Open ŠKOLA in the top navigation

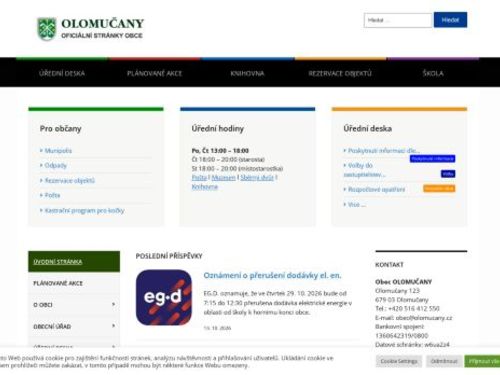tap(433, 73)
